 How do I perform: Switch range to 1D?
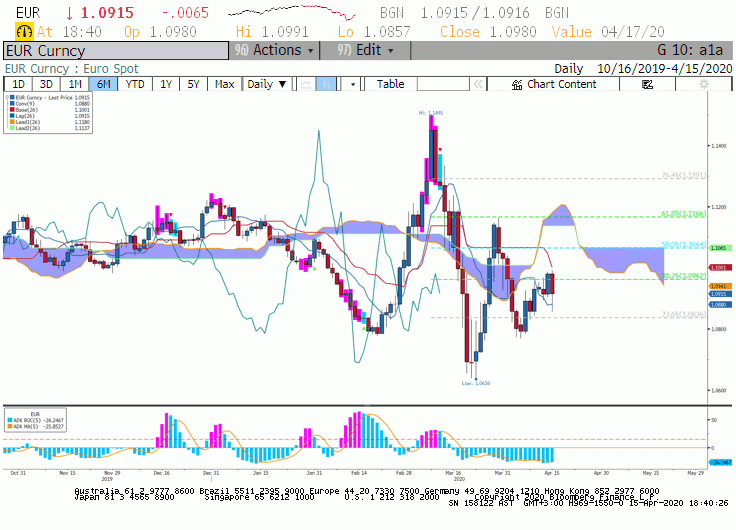pos(18,84)
